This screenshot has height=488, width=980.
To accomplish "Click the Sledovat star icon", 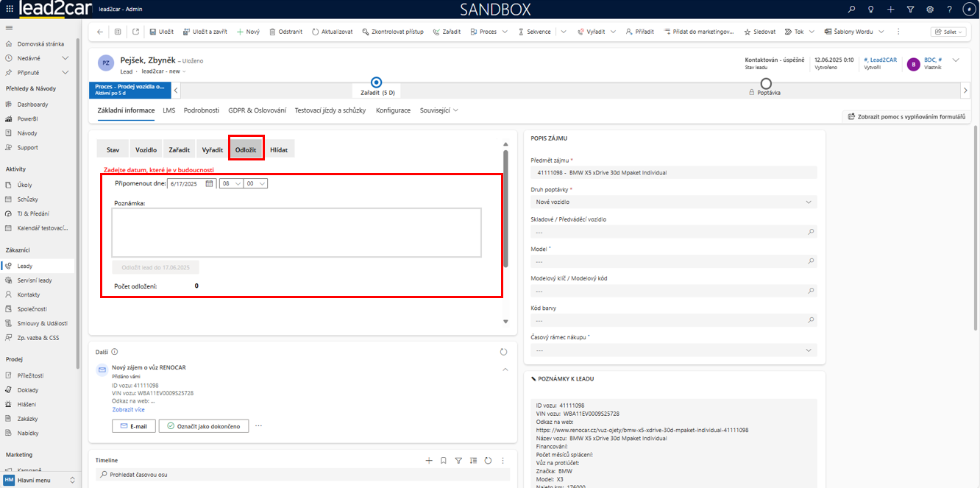I will coord(748,32).
